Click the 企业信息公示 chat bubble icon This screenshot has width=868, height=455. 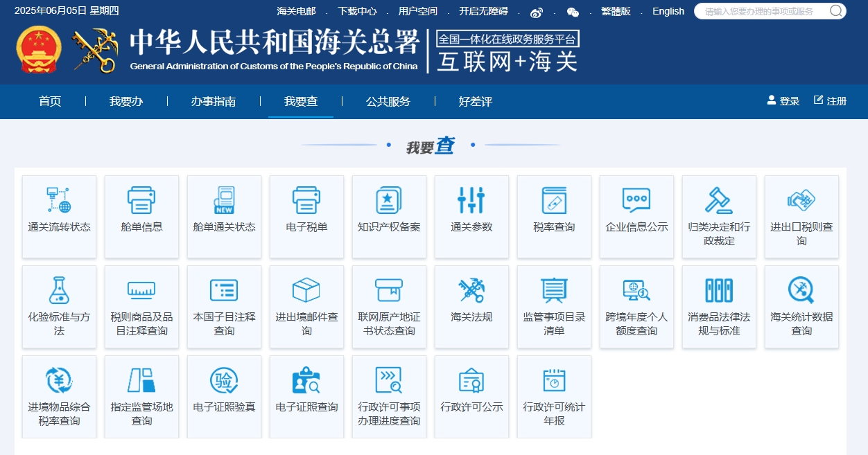[x=636, y=199]
